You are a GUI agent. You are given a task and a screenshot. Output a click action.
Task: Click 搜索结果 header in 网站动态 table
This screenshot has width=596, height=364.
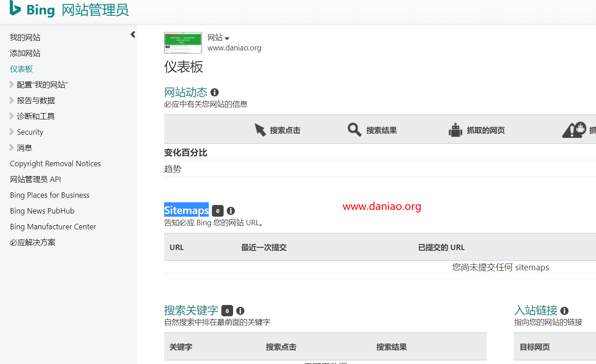pyautogui.click(x=382, y=131)
